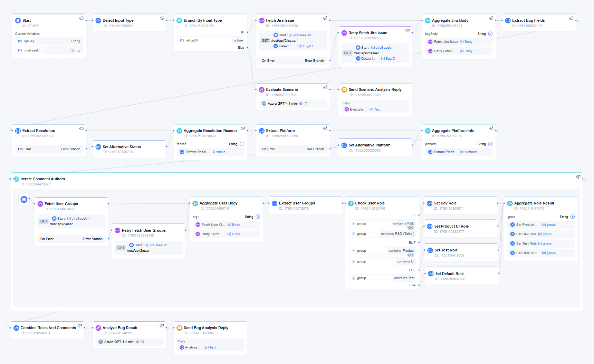Click the Iterate Comment Authors loop icon

(x=16, y=179)
